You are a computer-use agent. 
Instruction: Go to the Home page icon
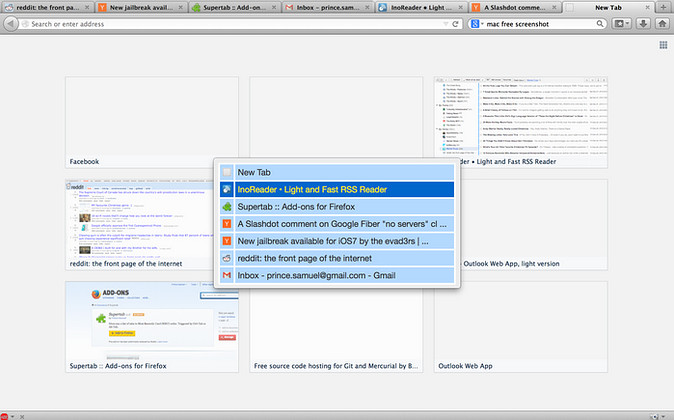click(x=662, y=24)
